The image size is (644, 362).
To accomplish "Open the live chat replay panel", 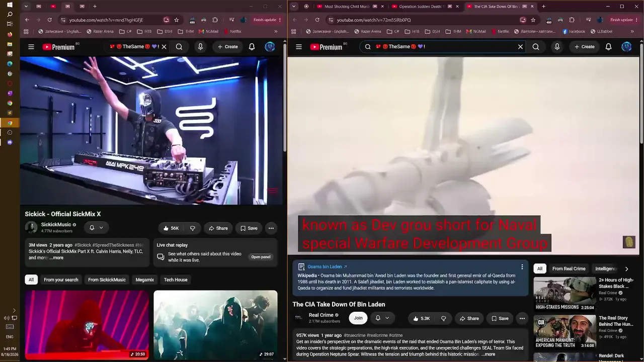I will [x=261, y=257].
